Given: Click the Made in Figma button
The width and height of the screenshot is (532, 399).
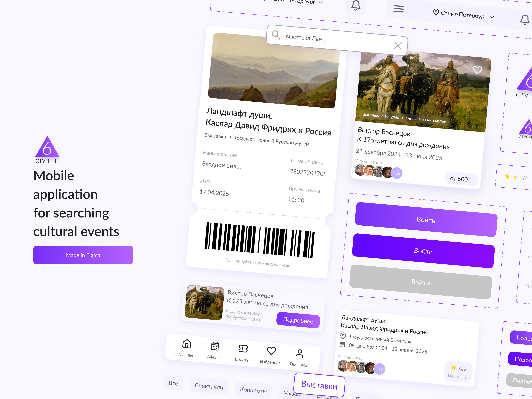Looking at the screenshot, I should coord(83,255).
